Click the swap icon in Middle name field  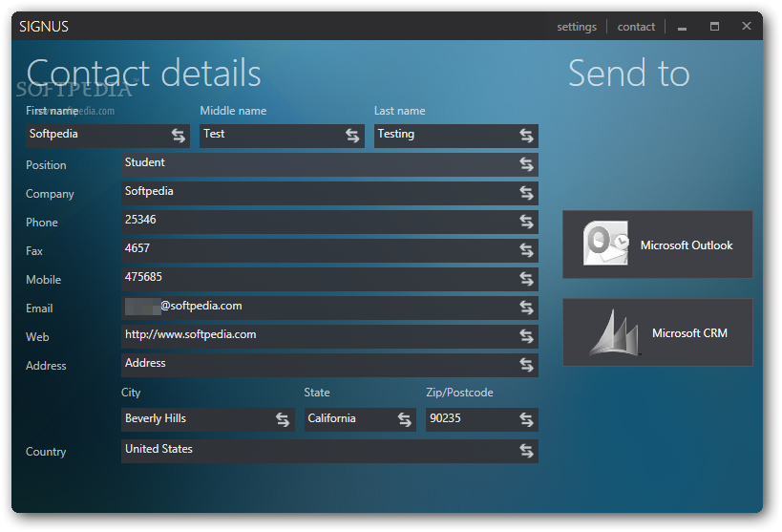point(352,136)
